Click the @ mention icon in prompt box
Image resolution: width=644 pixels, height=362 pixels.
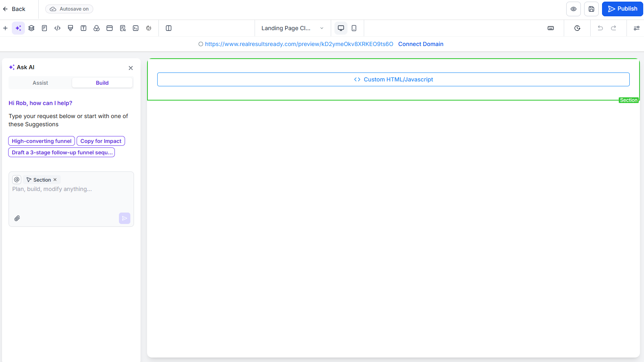click(17, 180)
